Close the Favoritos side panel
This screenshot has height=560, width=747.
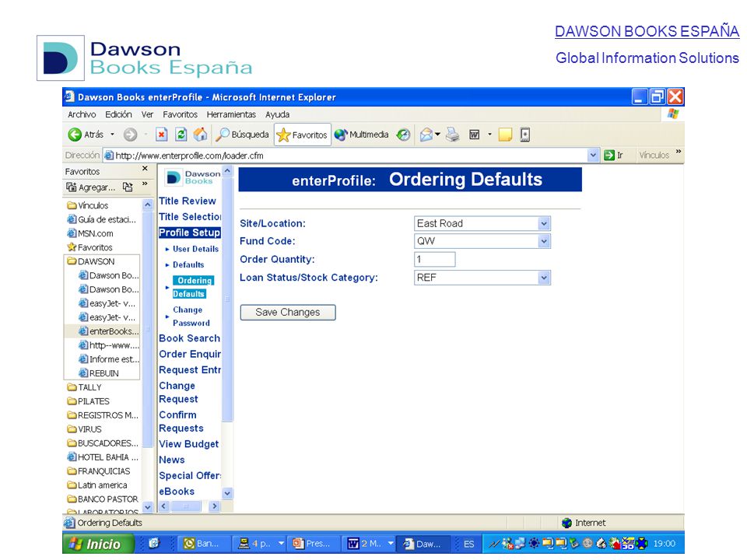[145, 169]
